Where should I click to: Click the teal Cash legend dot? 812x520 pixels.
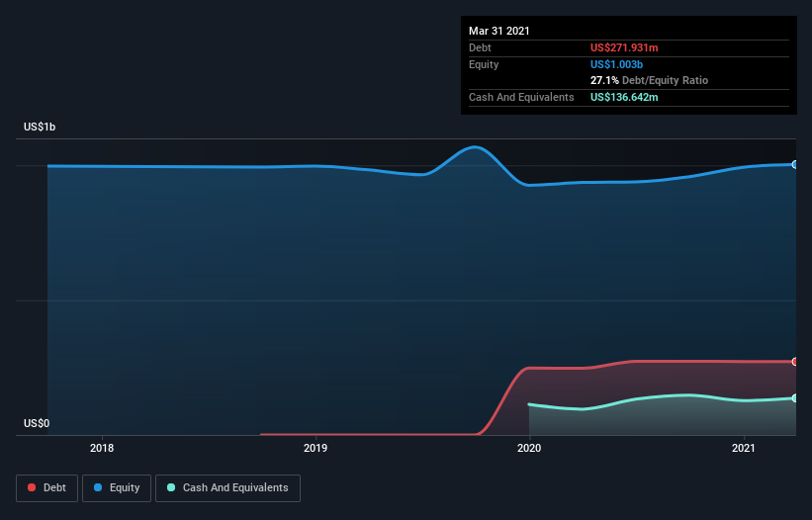pos(171,487)
